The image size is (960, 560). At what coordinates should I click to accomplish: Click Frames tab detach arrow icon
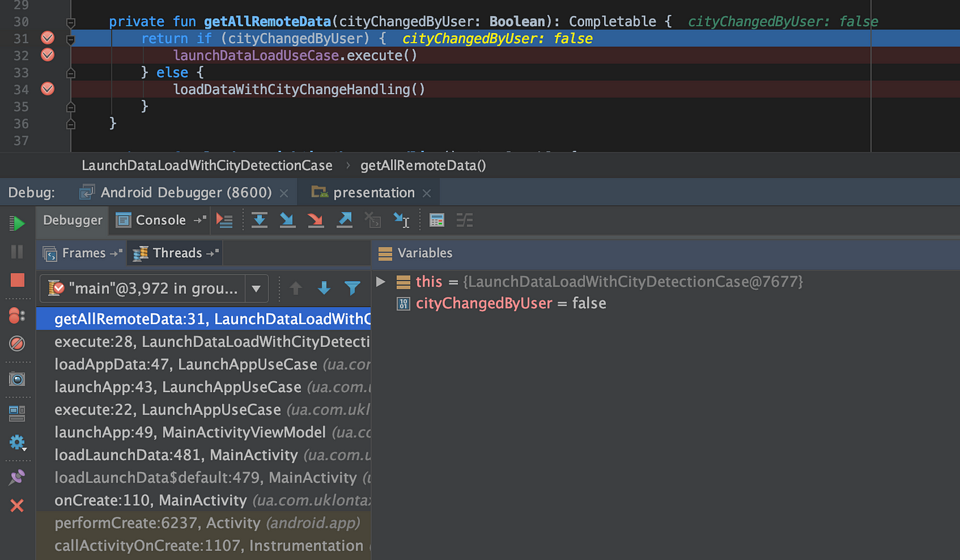tap(116, 253)
